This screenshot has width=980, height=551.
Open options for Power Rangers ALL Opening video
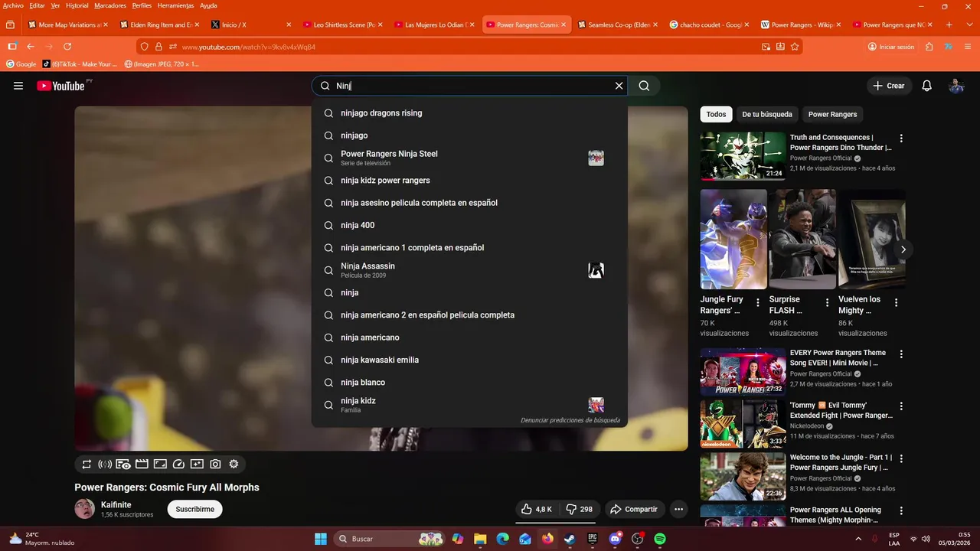click(x=901, y=511)
